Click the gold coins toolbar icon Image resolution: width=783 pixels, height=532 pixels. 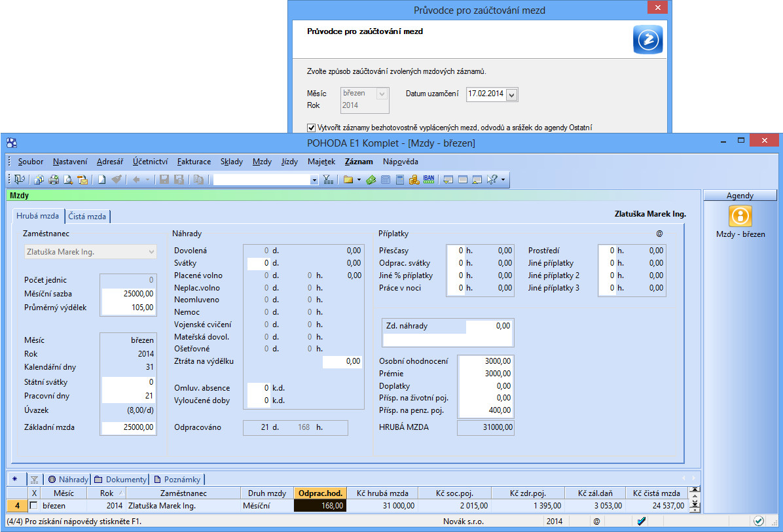click(414, 180)
